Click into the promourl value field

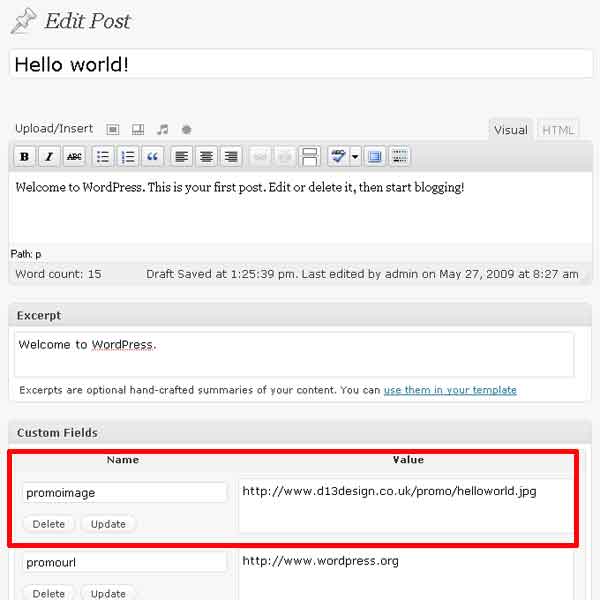405,572
